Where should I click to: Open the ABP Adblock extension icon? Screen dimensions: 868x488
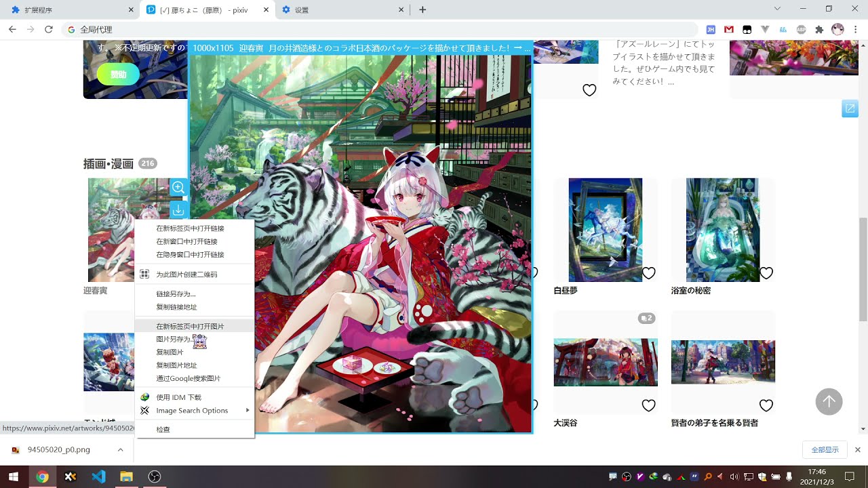802,29
